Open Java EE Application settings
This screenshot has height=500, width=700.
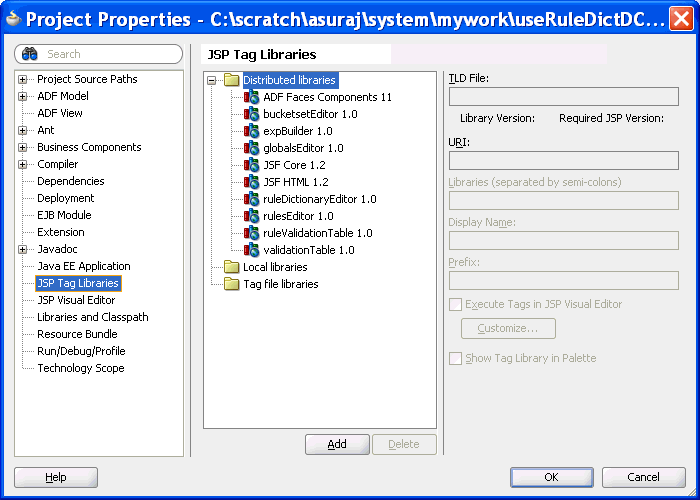pos(84,266)
